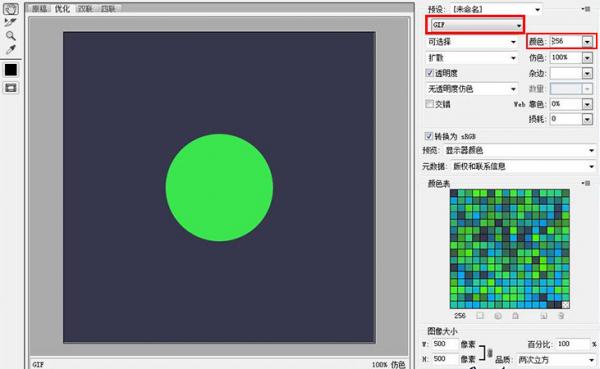Click the GIF label in preview info

tap(38, 365)
